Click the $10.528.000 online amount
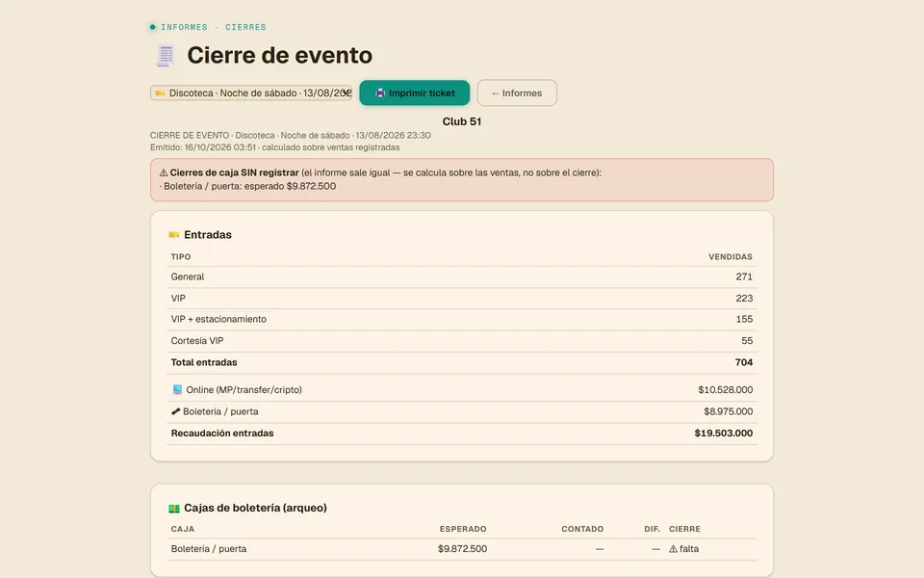Image resolution: width=924 pixels, height=578 pixels. coord(726,390)
